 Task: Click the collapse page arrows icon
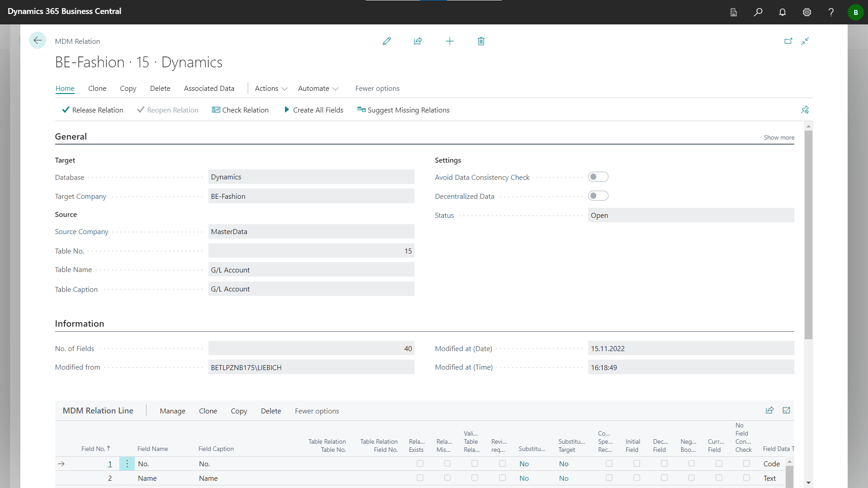(x=805, y=41)
